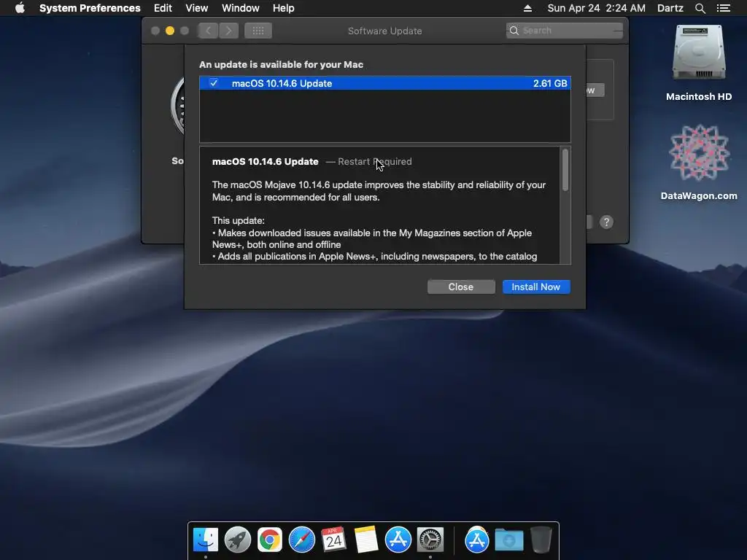Open Safari from the Dock
This screenshot has height=560, width=747.
pos(301,540)
